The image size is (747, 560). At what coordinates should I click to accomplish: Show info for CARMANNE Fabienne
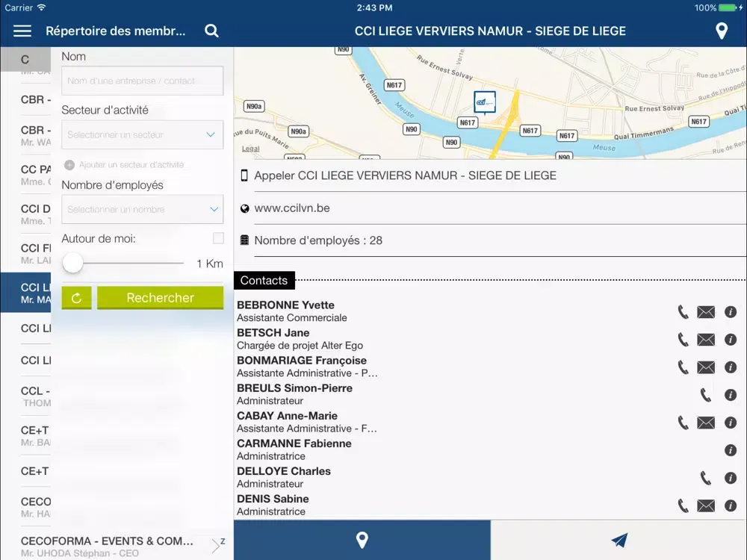[x=731, y=450]
